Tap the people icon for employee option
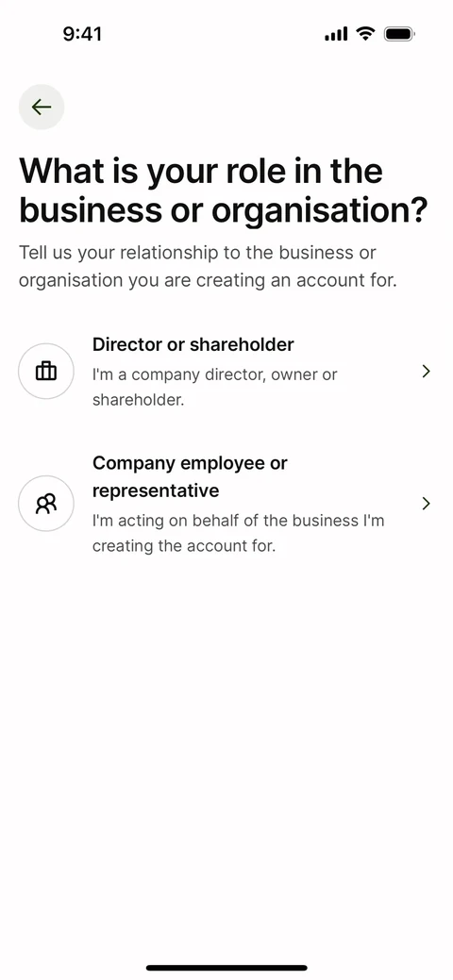The height and width of the screenshot is (980, 453). click(46, 504)
